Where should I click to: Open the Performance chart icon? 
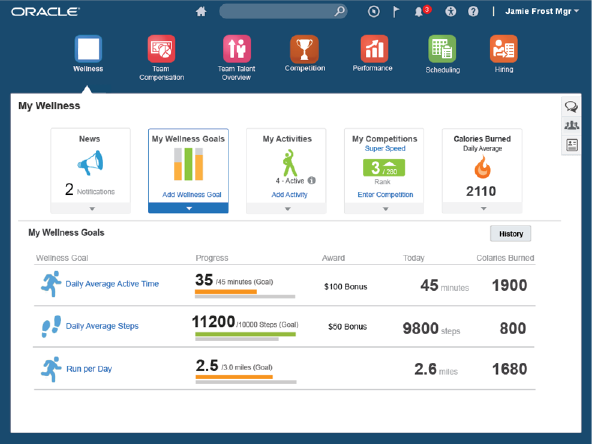[374, 49]
